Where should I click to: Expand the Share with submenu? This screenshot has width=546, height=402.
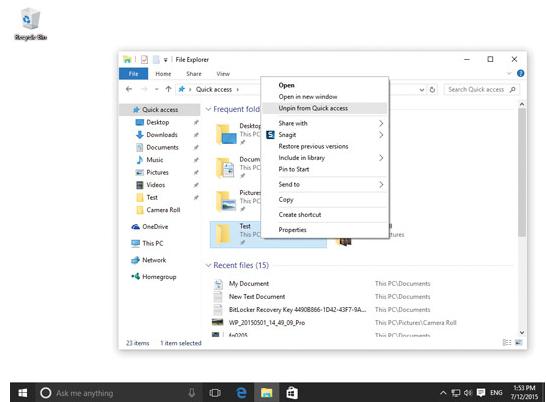click(325, 123)
